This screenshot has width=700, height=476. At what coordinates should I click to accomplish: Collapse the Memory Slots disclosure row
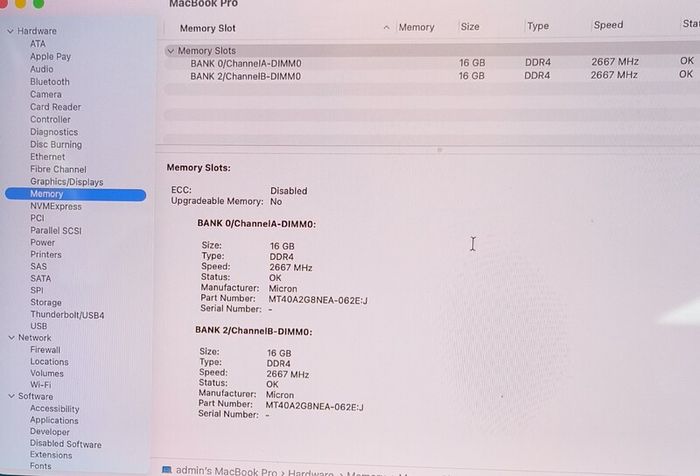171,51
